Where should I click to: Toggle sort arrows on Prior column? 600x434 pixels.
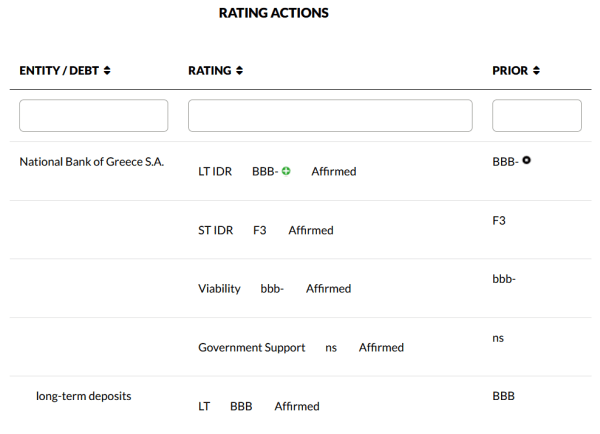click(x=537, y=71)
